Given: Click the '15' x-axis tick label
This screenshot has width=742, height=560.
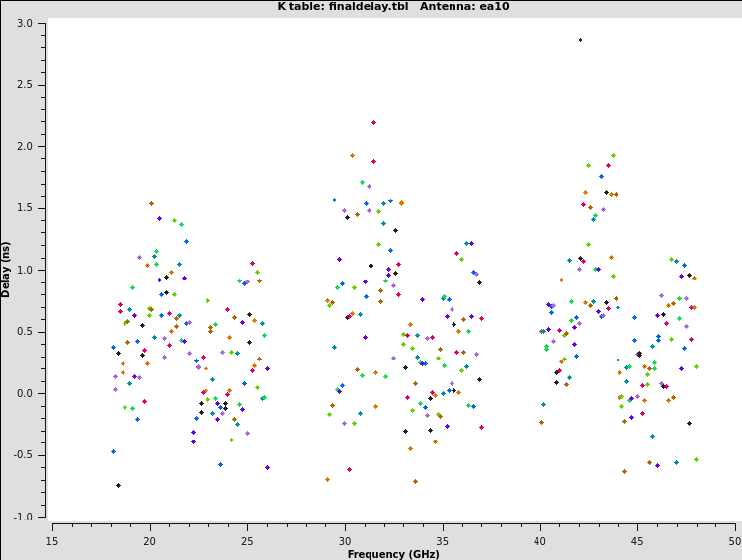Looking at the screenshot, I should (x=52, y=540).
